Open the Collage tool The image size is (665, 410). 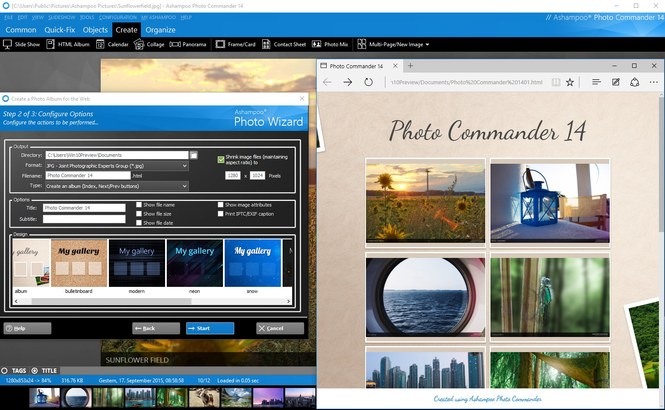point(149,44)
